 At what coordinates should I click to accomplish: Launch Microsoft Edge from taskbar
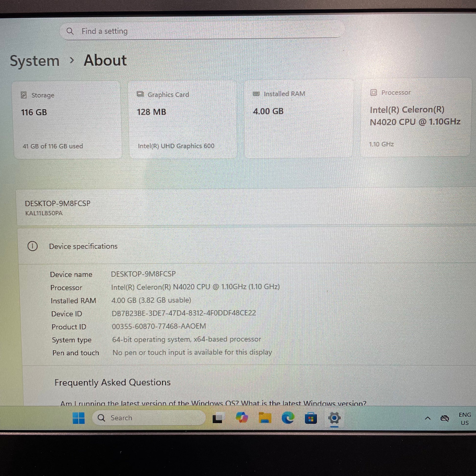288,418
